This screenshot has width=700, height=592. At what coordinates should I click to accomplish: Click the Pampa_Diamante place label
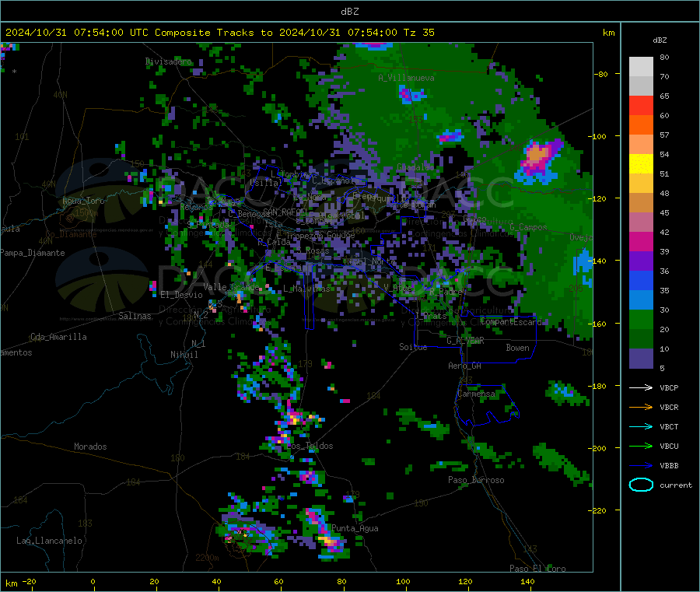click(33, 253)
